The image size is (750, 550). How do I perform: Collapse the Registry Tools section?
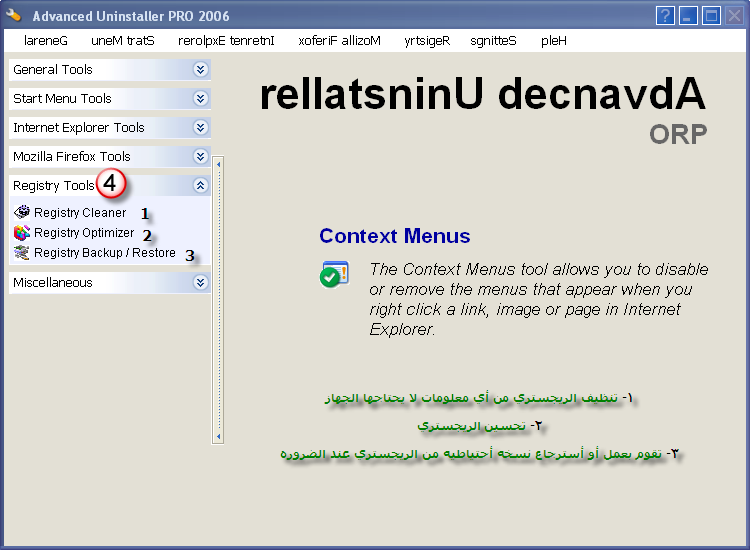(x=200, y=186)
